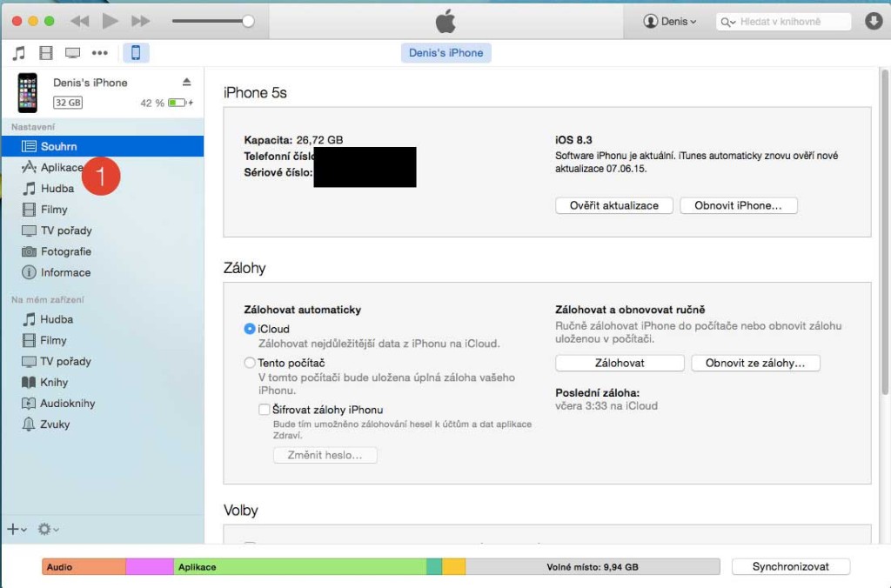Click the Kapacita: 26,72 GB text
This screenshot has height=588, width=891.
click(293, 140)
